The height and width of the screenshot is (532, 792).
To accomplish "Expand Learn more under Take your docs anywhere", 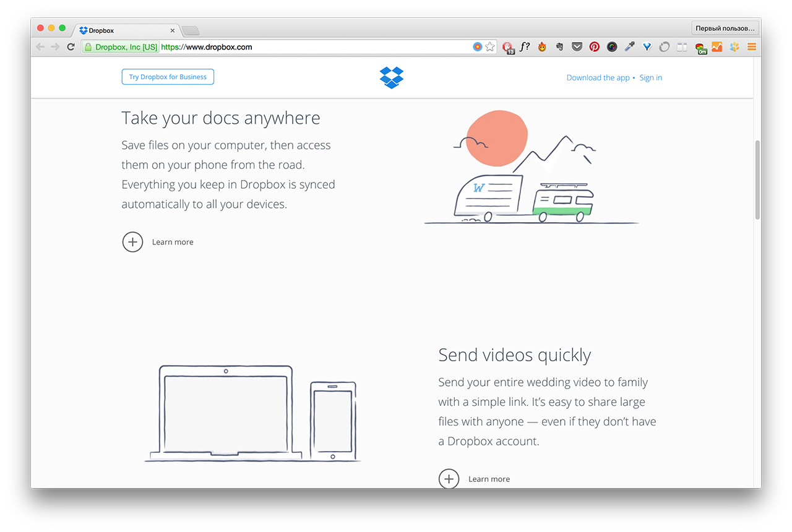I will coord(132,242).
